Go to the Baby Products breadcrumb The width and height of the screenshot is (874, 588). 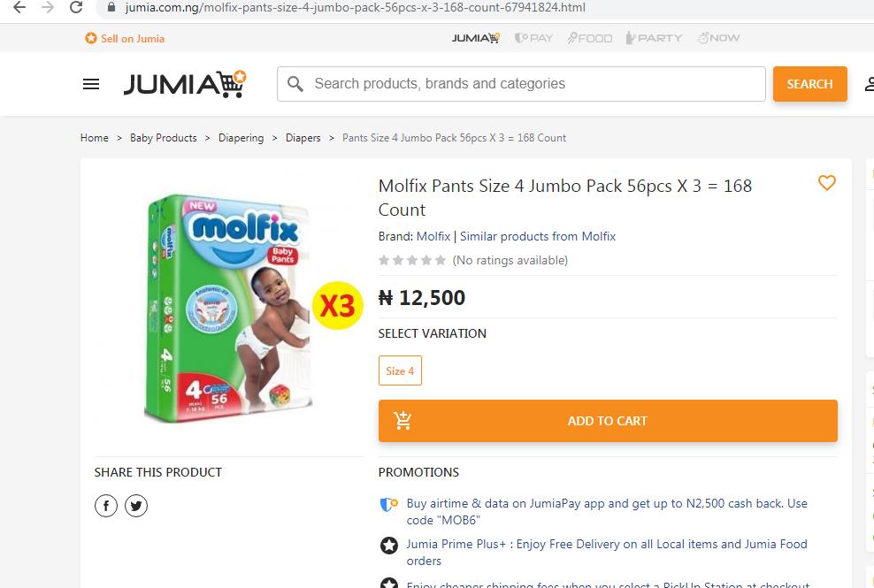163,138
